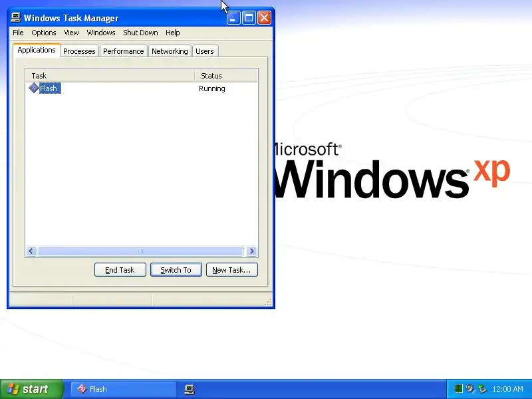Click the horizontal scrollbar thumb
Viewport: 532px width, 399px height.
(x=140, y=251)
